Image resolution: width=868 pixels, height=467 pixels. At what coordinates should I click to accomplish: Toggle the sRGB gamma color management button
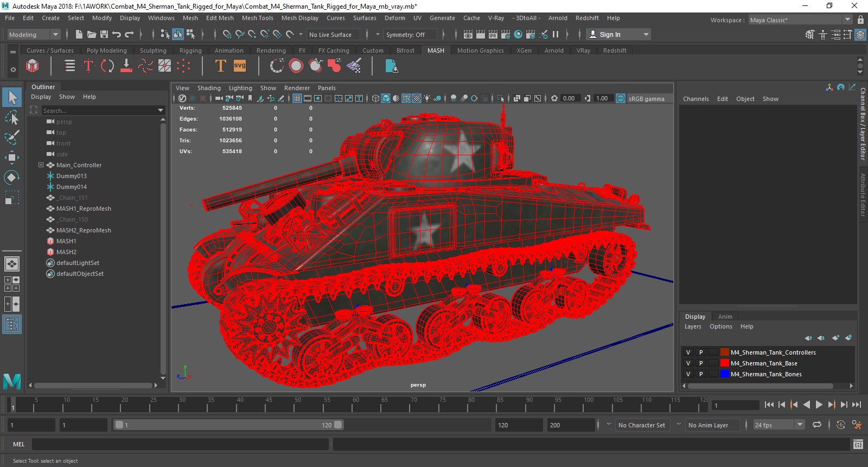coord(621,98)
